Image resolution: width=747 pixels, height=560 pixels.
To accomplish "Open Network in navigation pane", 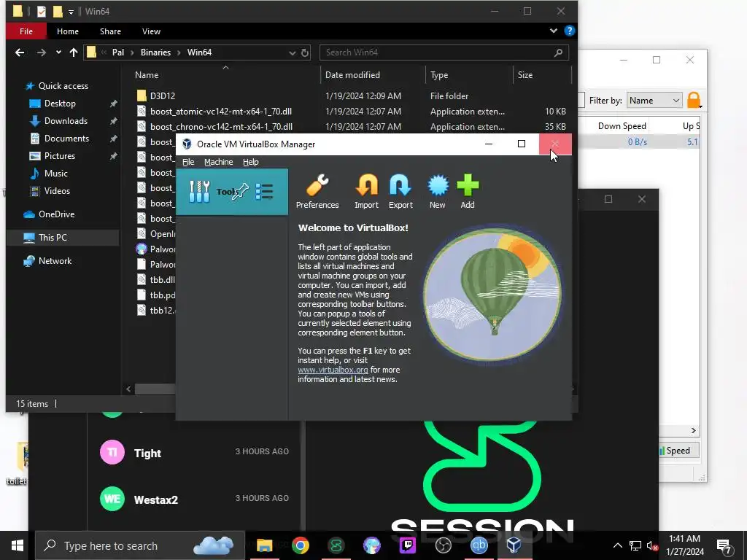I will tap(55, 261).
